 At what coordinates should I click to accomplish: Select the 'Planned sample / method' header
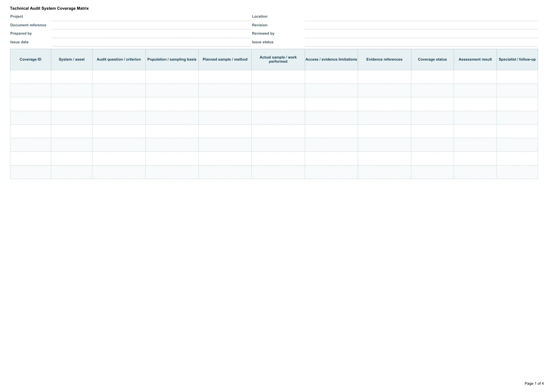click(x=225, y=60)
